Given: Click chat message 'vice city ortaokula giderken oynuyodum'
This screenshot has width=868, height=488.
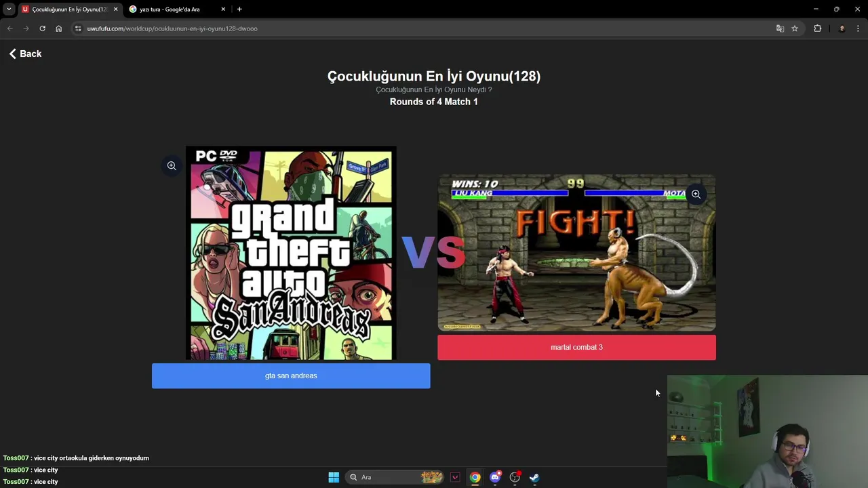Looking at the screenshot, I should pos(91,458).
